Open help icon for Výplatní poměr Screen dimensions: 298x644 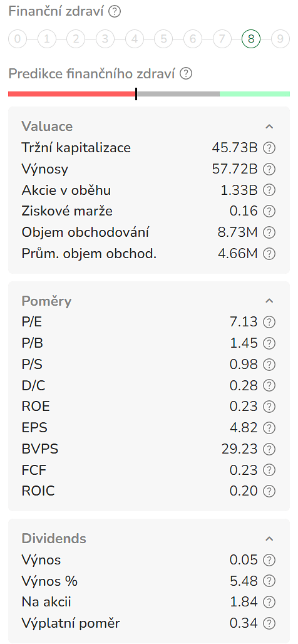(269, 623)
